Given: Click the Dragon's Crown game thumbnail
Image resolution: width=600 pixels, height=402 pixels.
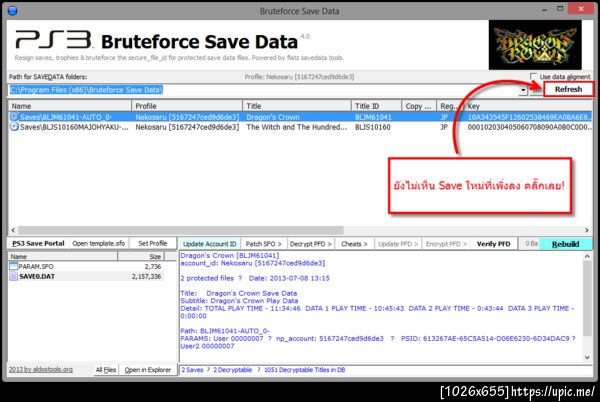Looking at the screenshot, I should click(535, 45).
